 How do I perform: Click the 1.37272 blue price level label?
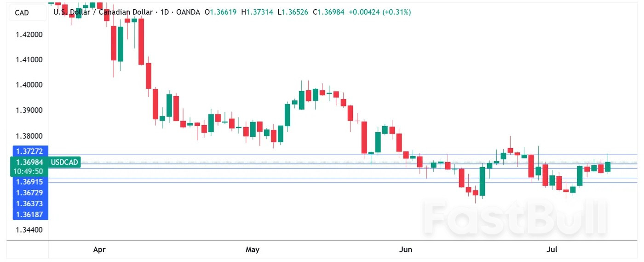[29, 151]
